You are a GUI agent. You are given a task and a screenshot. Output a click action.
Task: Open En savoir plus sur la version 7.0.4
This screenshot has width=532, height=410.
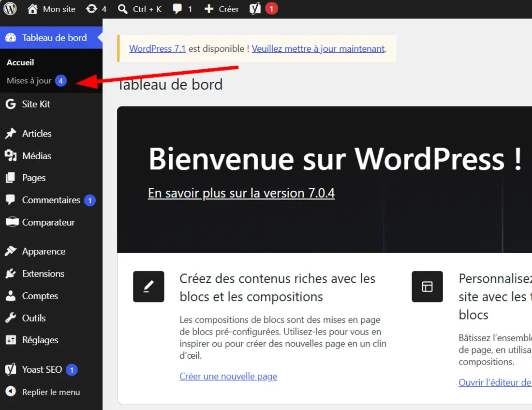[x=241, y=193]
